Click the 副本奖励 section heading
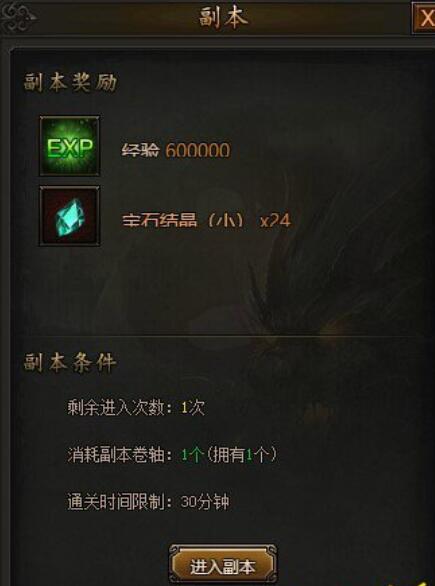 (70, 83)
